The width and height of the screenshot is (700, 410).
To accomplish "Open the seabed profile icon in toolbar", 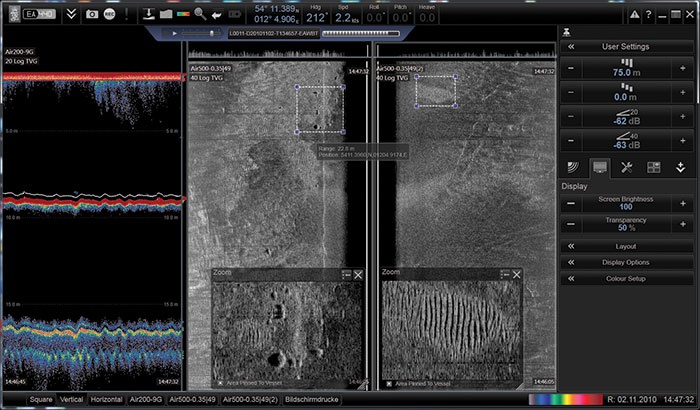I will coord(166,14).
